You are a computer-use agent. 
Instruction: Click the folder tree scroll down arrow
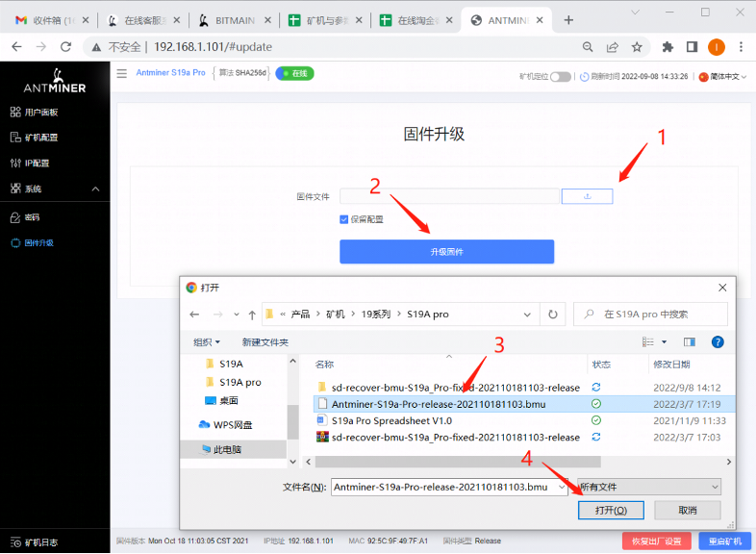292,462
